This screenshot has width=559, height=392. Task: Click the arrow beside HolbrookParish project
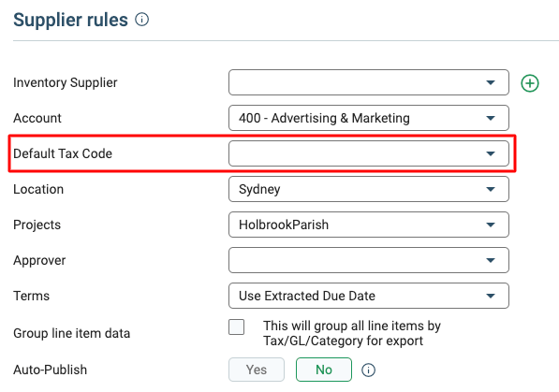pyautogui.click(x=491, y=225)
